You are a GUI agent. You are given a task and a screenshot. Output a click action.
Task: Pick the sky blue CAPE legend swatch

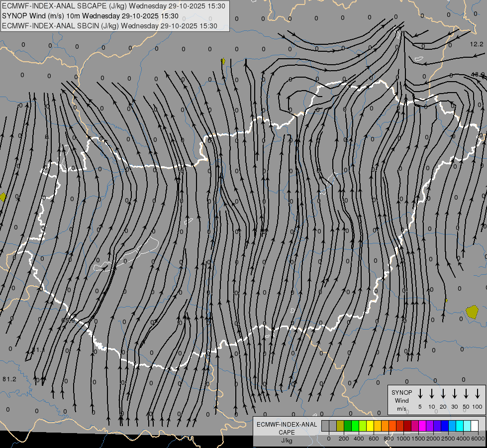click(452, 426)
